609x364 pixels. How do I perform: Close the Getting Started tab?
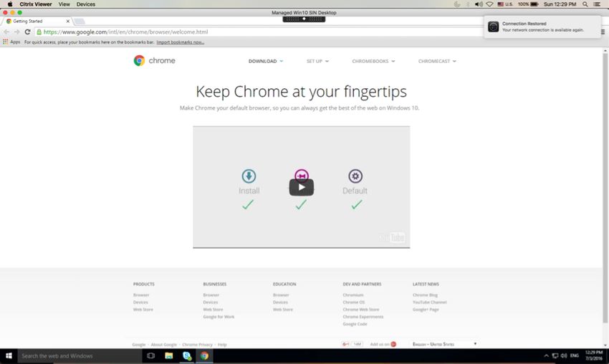(x=67, y=21)
